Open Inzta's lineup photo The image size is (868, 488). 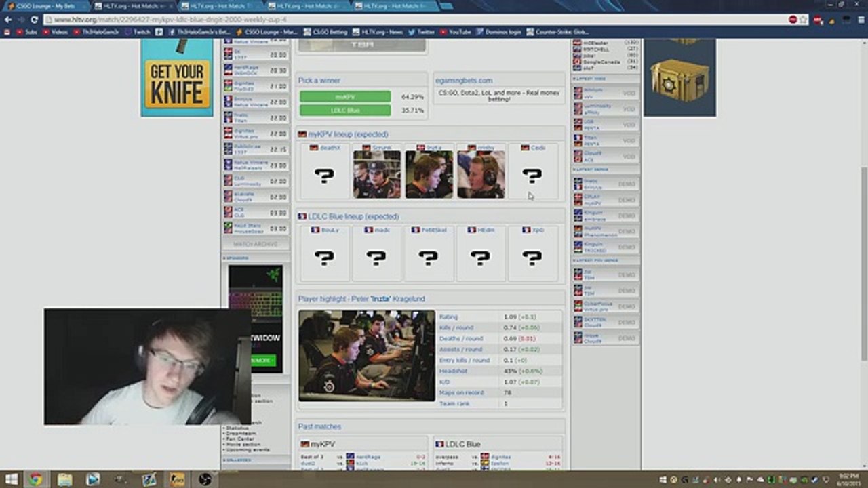[429, 174]
